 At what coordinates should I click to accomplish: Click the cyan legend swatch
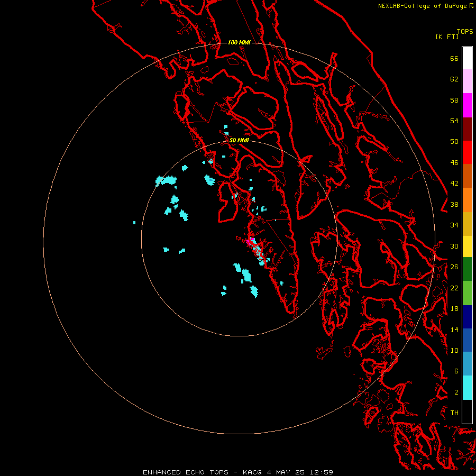tap(467, 388)
